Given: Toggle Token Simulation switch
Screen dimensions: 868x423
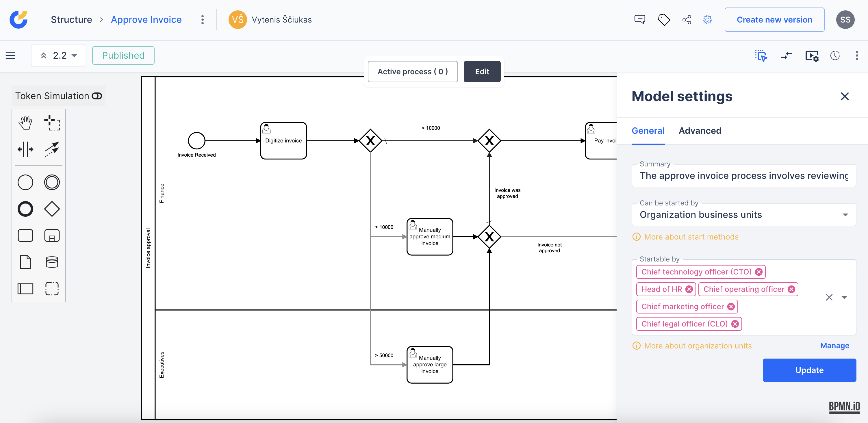Looking at the screenshot, I should click(97, 96).
